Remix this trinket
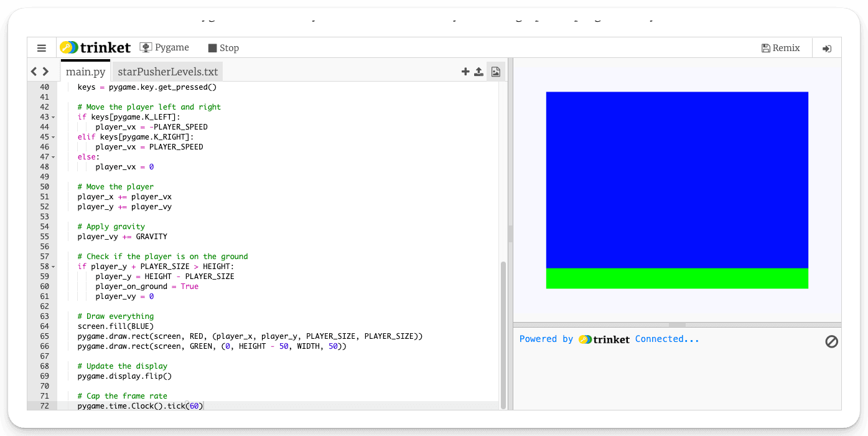This screenshot has width=868, height=436. tap(781, 48)
